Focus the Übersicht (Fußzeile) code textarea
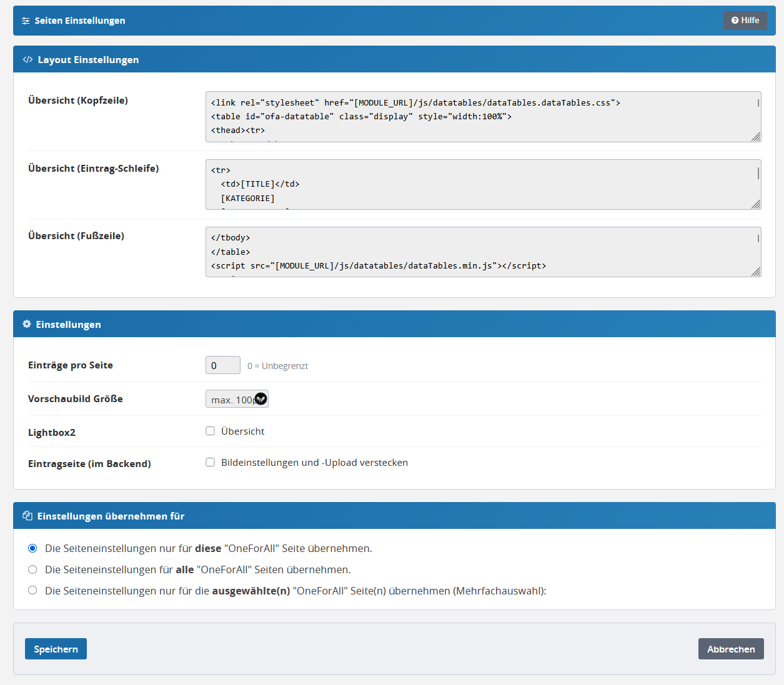Screen dimensions: 784x685 pyautogui.click(x=483, y=252)
